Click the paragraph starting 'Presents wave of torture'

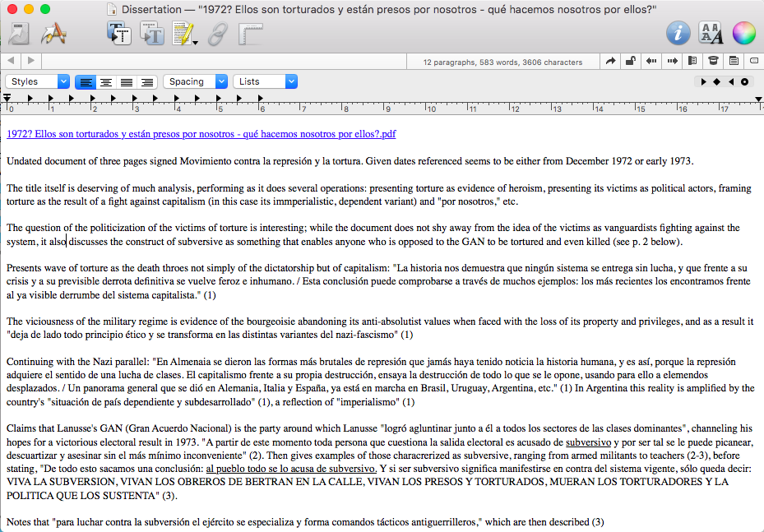378,281
